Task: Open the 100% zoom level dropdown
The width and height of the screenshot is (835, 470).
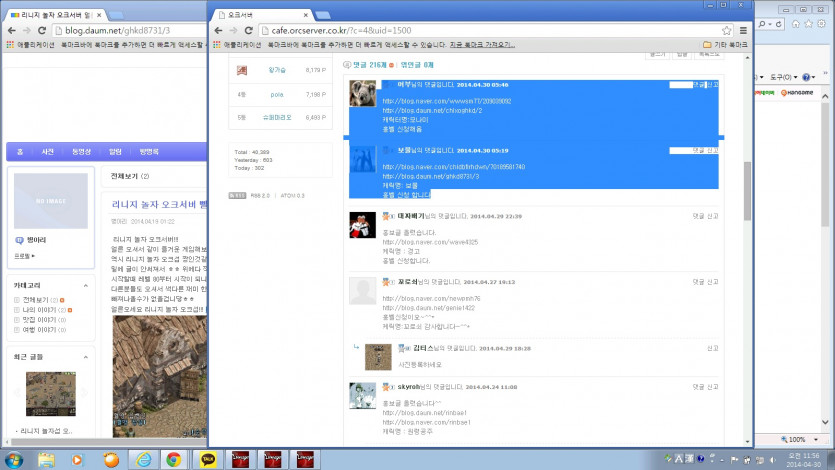Action: click(x=799, y=439)
